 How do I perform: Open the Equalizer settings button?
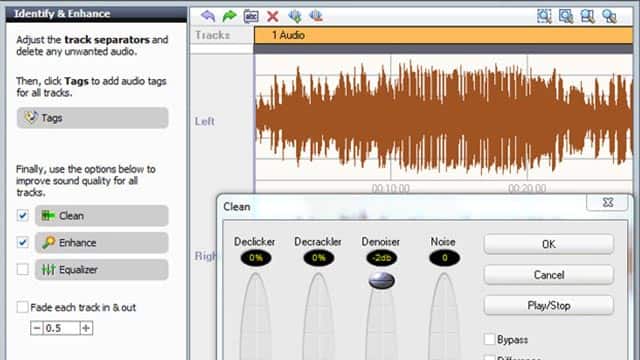tap(102, 269)
